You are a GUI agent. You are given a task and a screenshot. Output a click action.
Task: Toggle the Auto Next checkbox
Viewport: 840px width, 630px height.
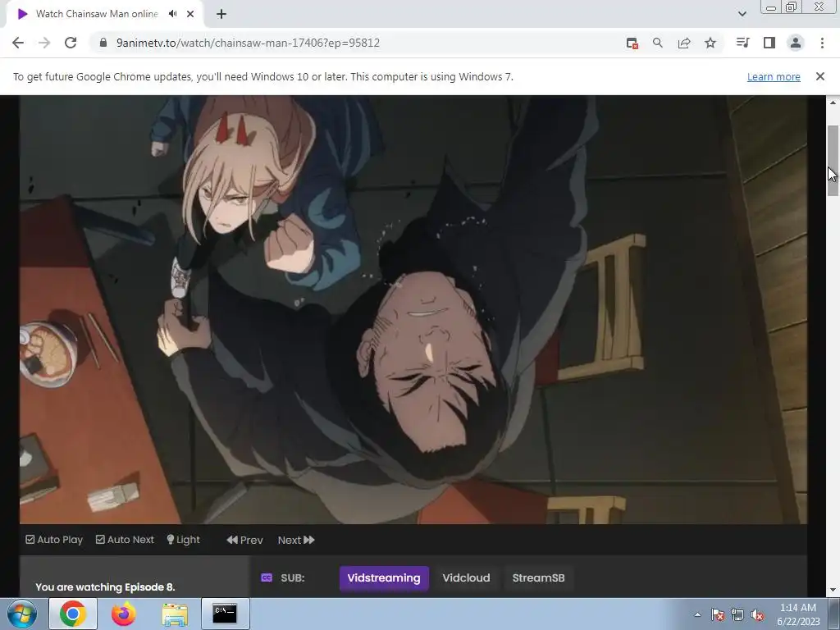click(125, 540)
